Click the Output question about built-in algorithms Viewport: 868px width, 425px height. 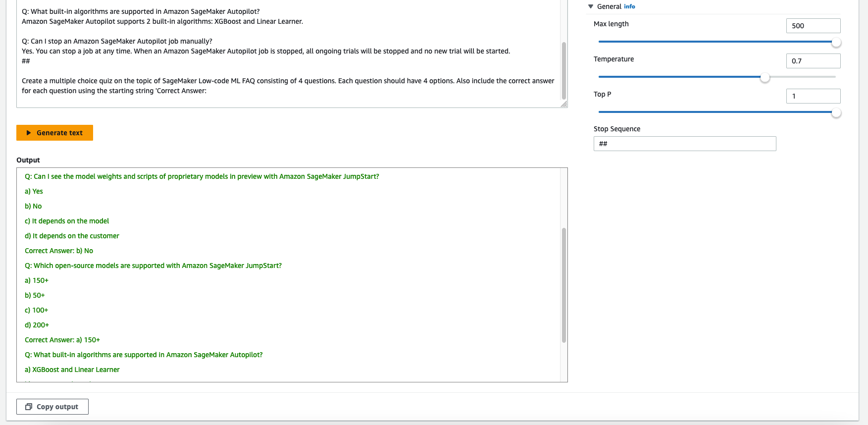click(144, 355)
